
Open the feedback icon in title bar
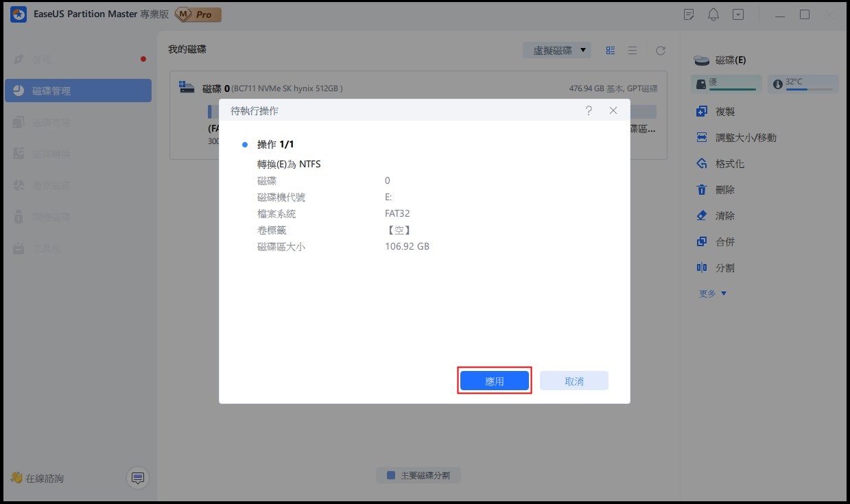point(688,14)
